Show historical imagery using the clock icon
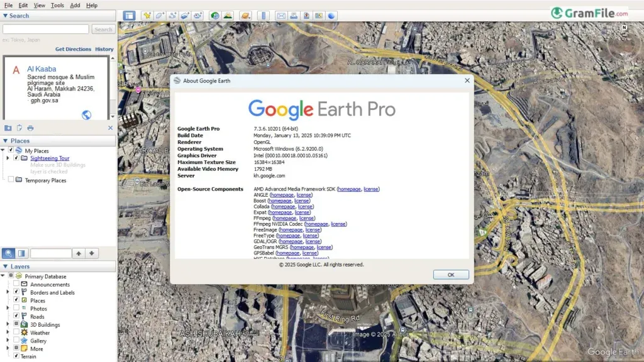This screenshot has width=644, height=362. click(215, 16)
